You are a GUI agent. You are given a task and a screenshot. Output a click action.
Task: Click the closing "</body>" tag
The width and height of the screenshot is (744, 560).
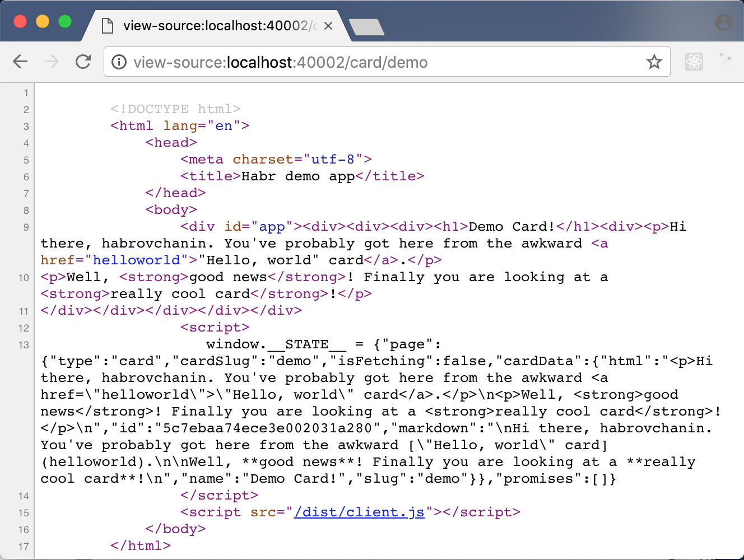(175, 529)
